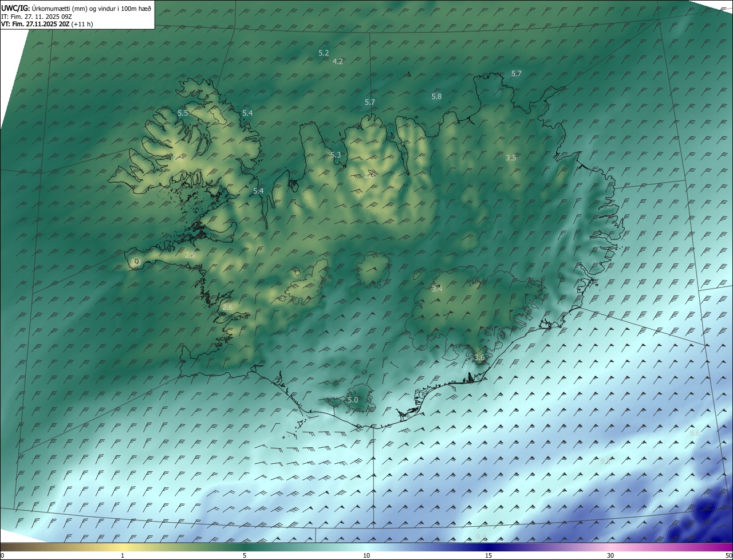Click the 5.5 value in the Westfjords

point(183,113)
